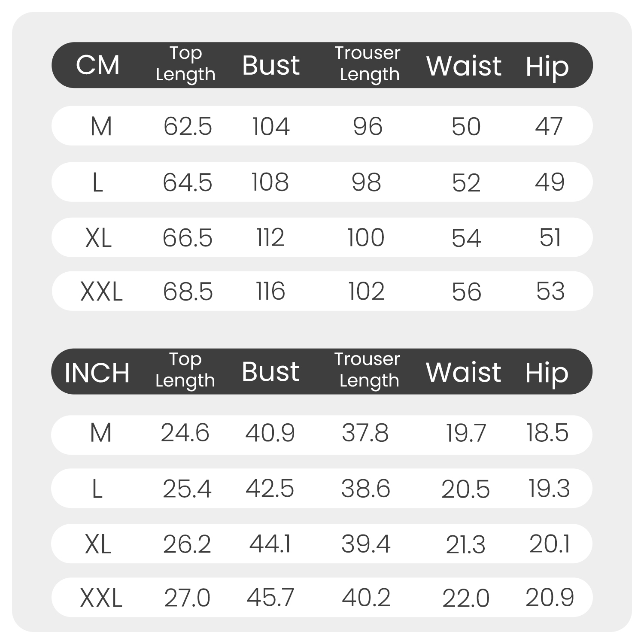This screenshot has height=644, width=644.
Task: Click the 62.5 top length value
Action: coord(188,127)
